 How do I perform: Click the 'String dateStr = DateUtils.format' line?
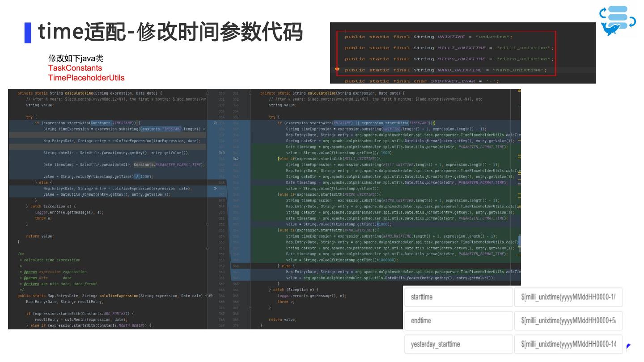click(x=116, y=153)
